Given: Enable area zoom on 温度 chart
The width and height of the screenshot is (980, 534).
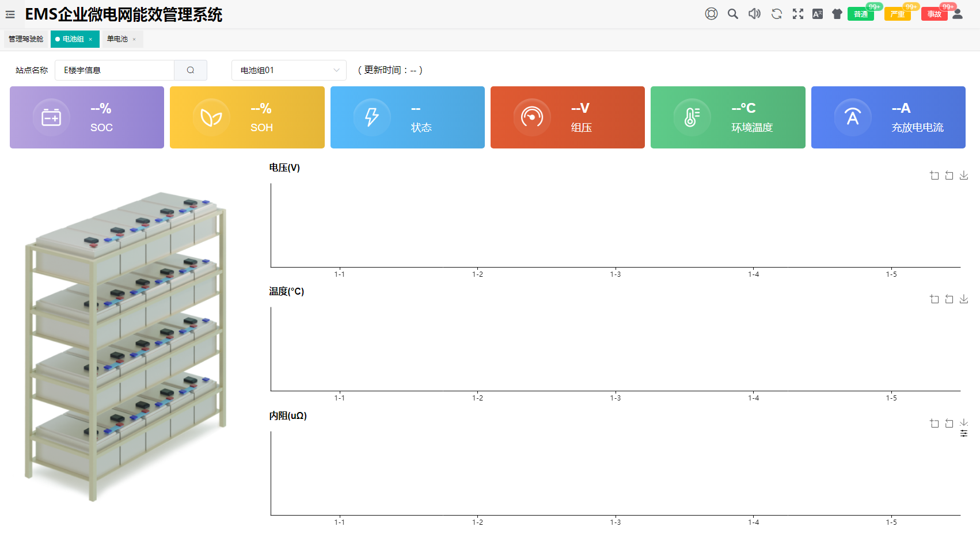Looking at the screenshot, I should (x=935, y=299).
